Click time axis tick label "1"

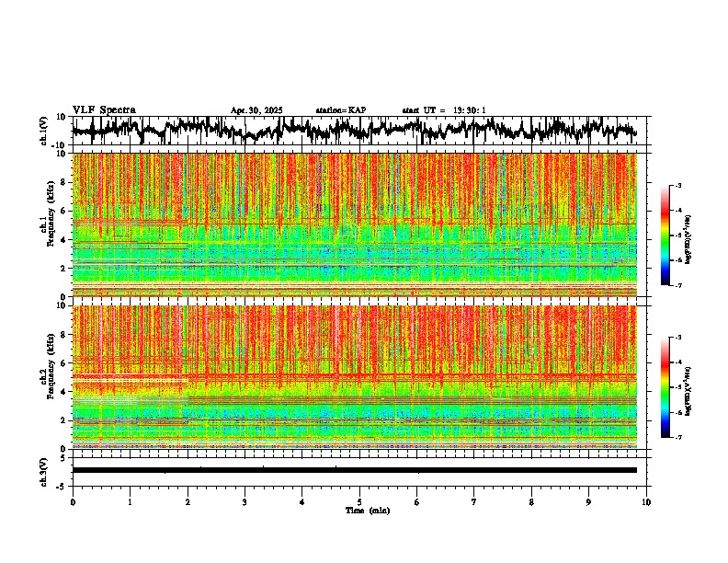tap(130, 502)
